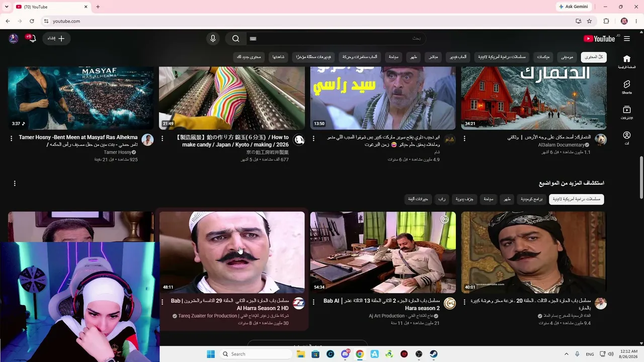Open a new Chrome tab
This screenshot has width=644, height=362.
pos(98,7)
